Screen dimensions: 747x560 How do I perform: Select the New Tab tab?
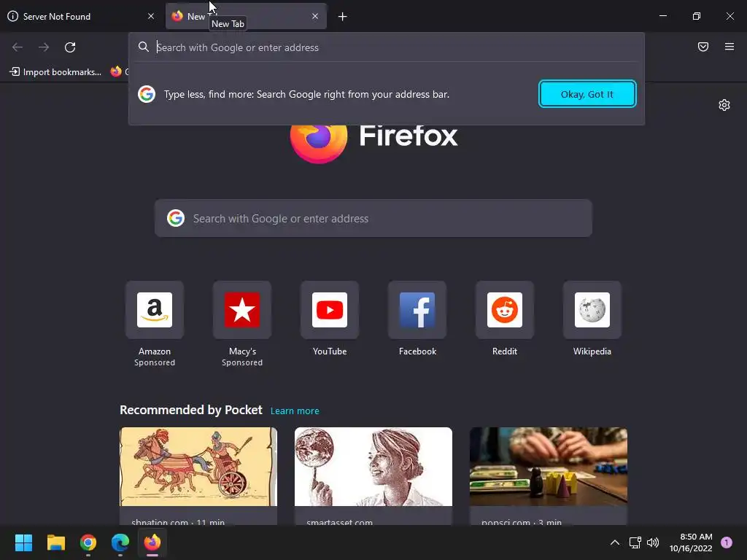pos(247,16)
